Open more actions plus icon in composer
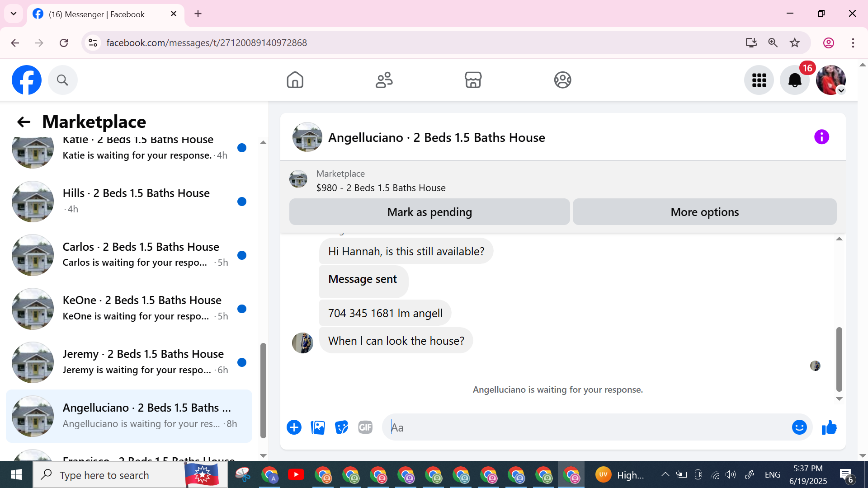The width and height of the screenshot is (868, 488). (294, 427)
